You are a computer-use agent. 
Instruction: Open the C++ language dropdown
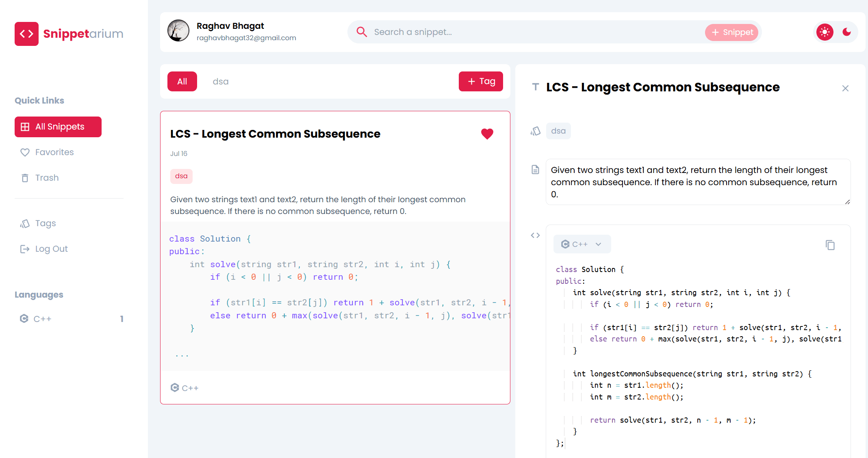click(x=582, y=244)
